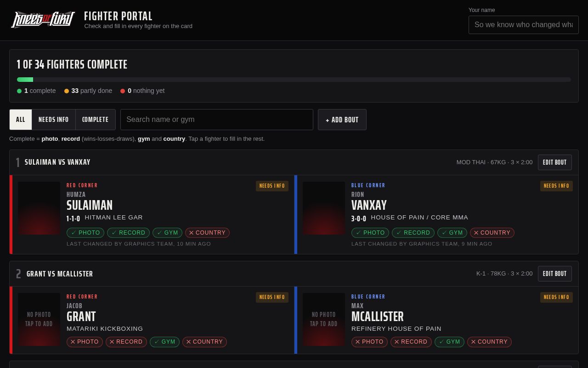The height and width of the screenshot is (368, 588).
Task: Click gym text HOUSE OF PAIN / CORE MMA
Action: pyautogui.click(x=419, y=218)
